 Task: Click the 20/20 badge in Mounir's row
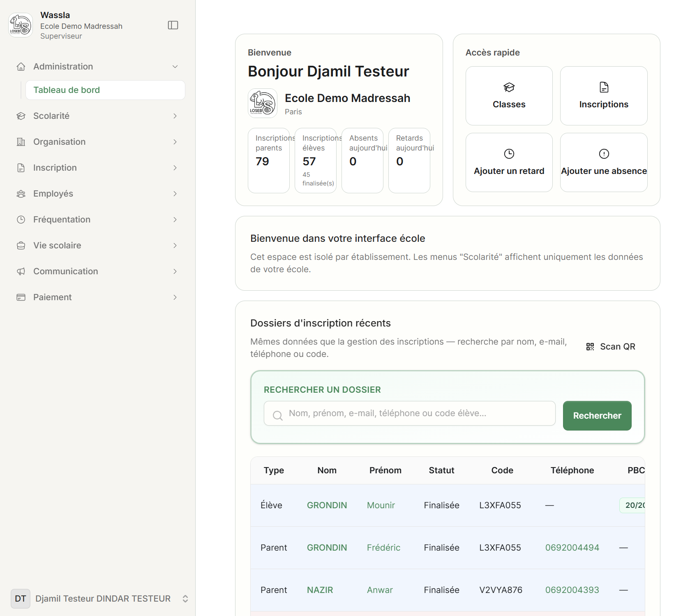tap(633, 505)
